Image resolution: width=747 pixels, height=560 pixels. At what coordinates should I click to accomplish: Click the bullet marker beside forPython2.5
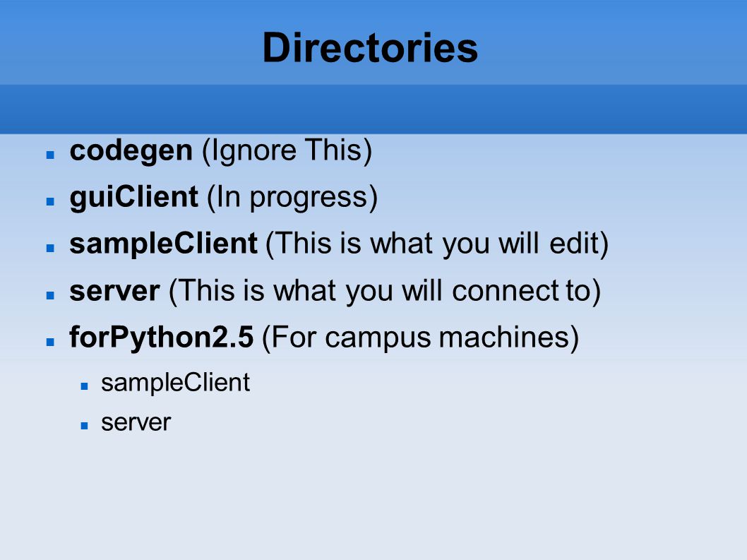pos(51,342)
